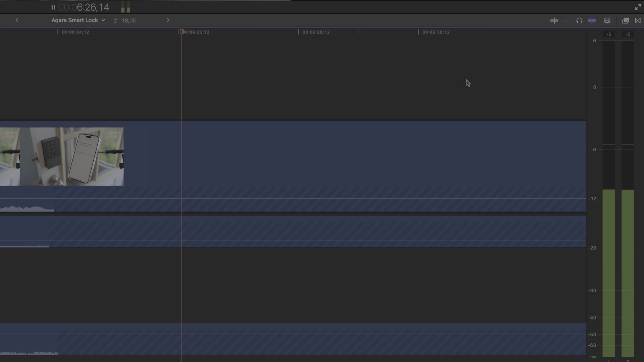644x362 pixels.
Task: Toggle audio skimming via the headphones icon
Action: pyautogui.click(x=579, y=20)
